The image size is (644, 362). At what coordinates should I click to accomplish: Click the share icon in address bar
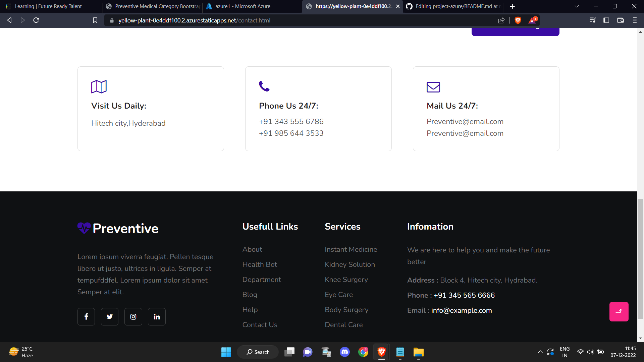501,20
